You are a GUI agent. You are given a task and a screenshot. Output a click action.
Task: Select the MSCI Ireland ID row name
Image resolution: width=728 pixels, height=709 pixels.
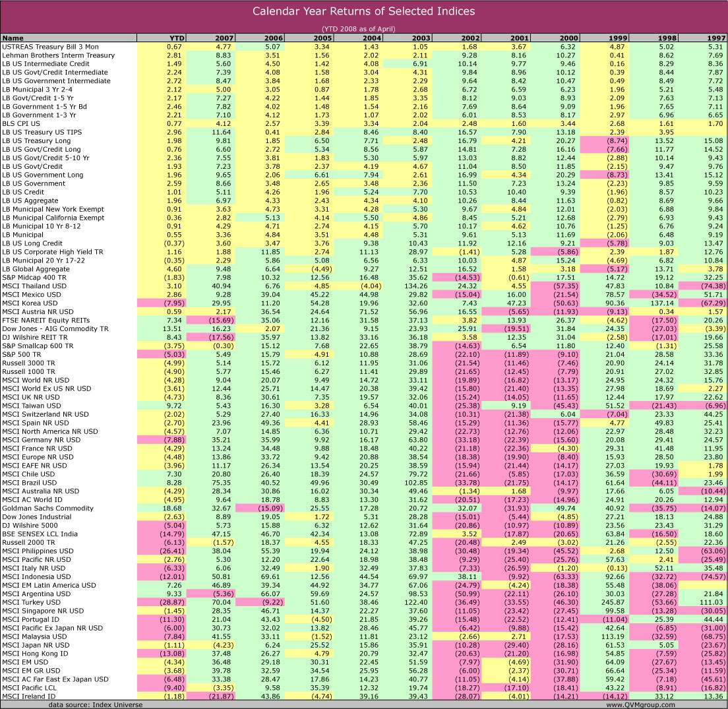click(29, 696)
